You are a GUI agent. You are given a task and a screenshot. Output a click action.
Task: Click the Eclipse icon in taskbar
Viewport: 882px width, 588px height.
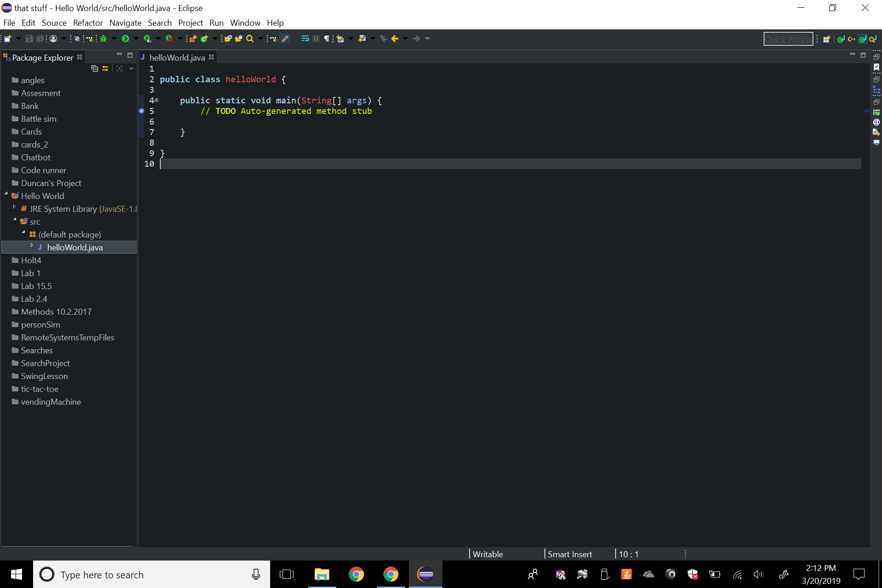click(426, 575)
